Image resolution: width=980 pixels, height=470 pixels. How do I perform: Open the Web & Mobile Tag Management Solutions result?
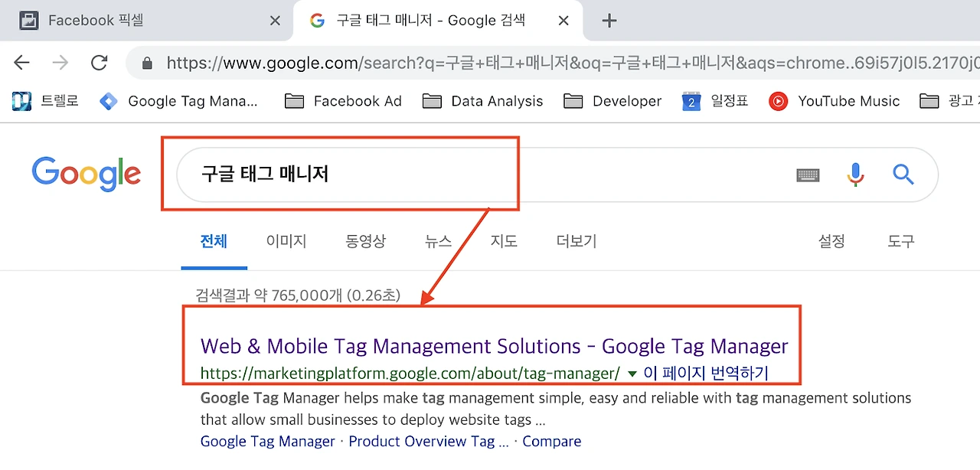tap(494, 346)
